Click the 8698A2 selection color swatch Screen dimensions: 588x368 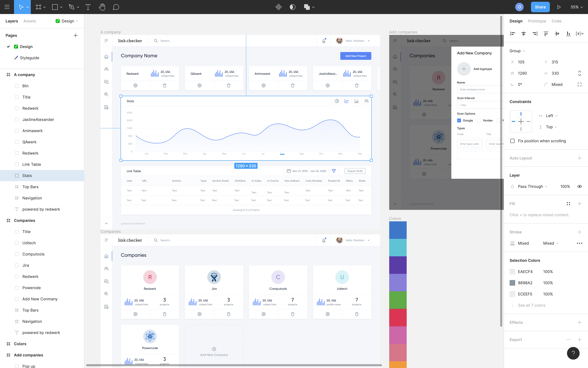(x=512, y=283)
